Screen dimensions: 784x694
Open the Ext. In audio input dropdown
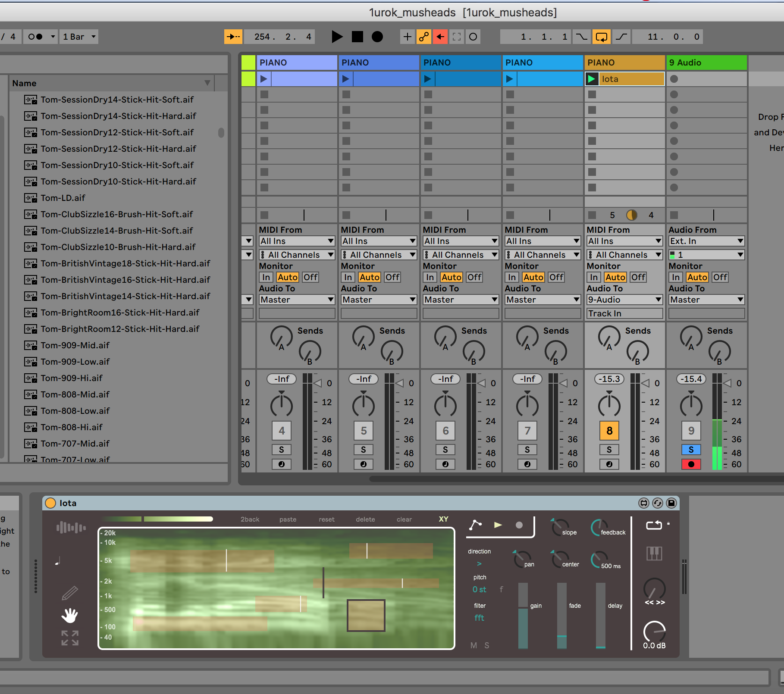point(706,241)
